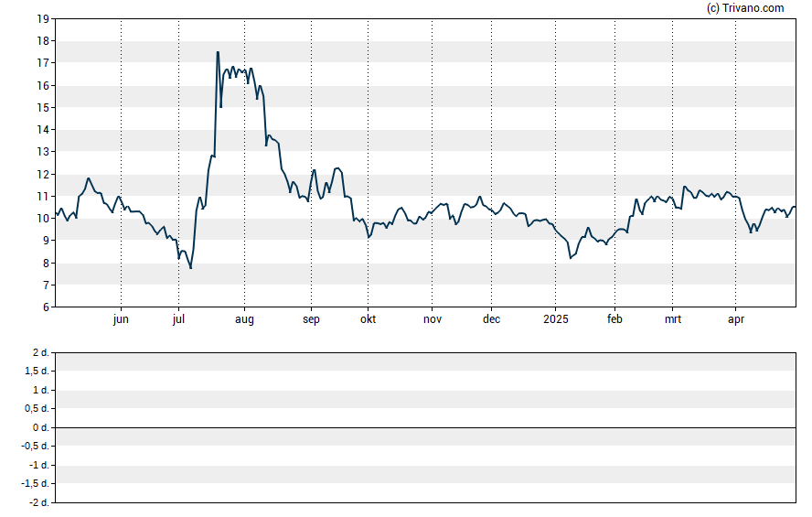812x517 pixels.
Task: Click the '1,5 d.' volume axis label
Action: (x=37, y=371)
